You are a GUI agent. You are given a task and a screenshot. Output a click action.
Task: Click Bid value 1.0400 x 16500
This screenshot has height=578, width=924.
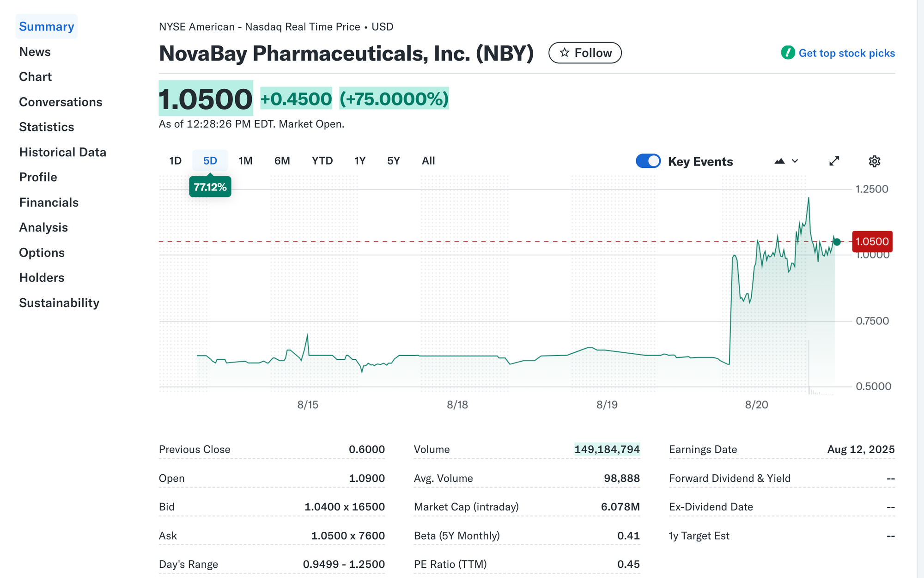pos(345,507)
